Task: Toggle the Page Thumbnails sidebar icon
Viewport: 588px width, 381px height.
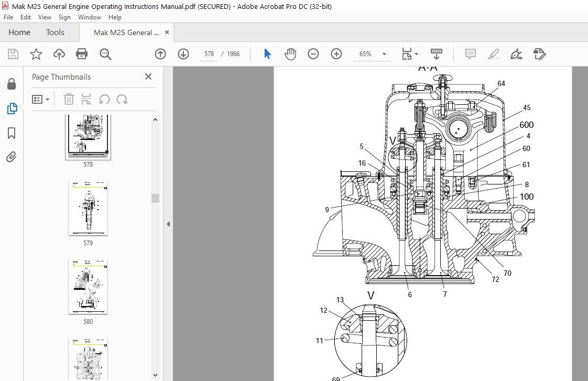Action: click(x=12, y=108)
